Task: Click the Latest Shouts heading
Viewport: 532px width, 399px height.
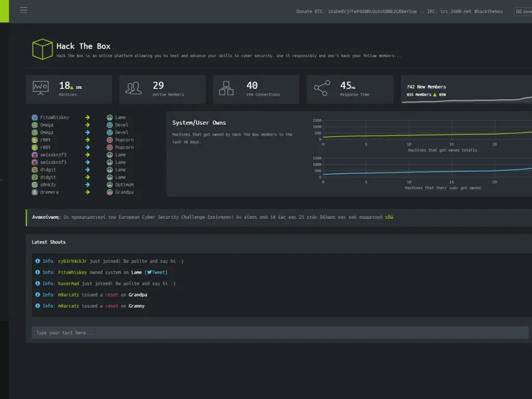Action: tap(48, 242)
